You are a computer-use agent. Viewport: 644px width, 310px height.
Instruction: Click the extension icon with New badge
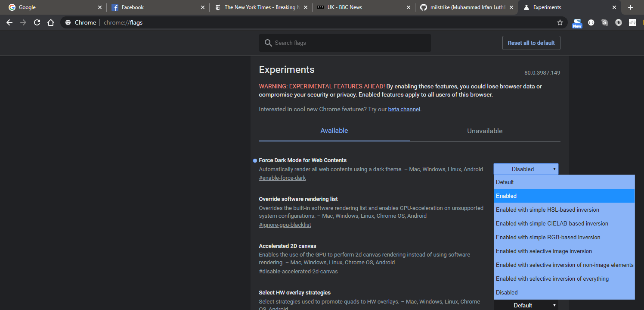[x=577, y=23]
